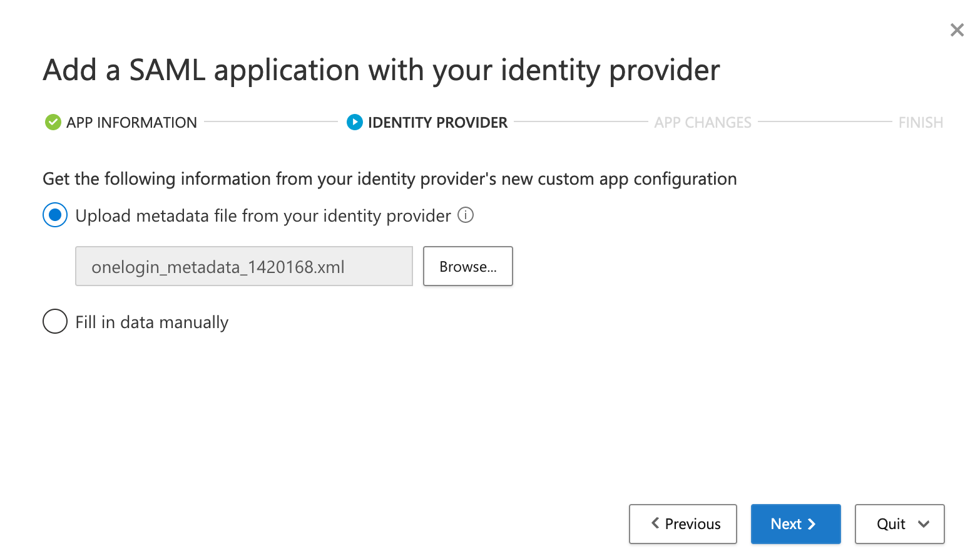Click the 'Fill in data manually' label text

click(152, 322)
